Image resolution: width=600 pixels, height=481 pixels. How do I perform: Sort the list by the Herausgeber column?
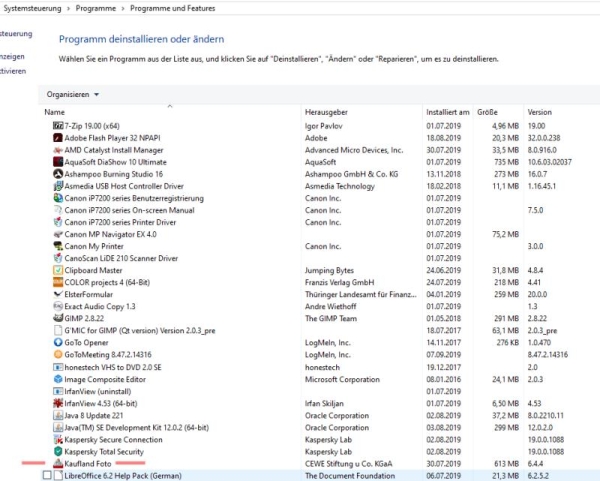(x=327, y=112)
